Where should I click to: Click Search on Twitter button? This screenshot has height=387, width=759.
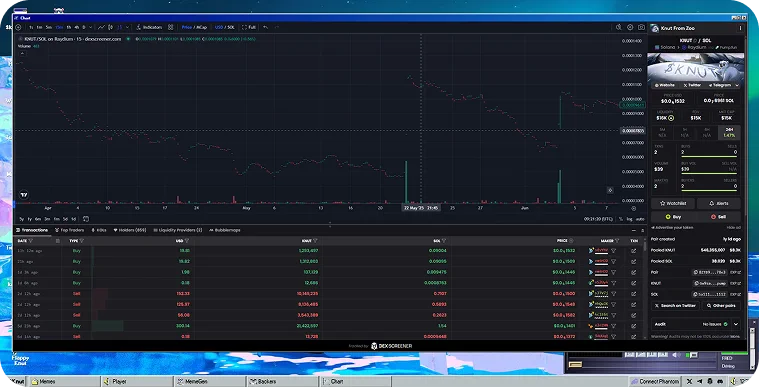(675, 306)
